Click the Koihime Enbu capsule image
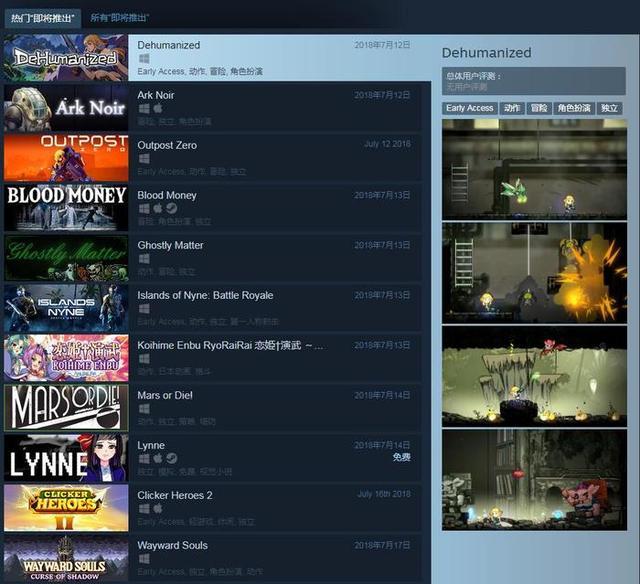The image size is (640, 584). click(66, 358)
